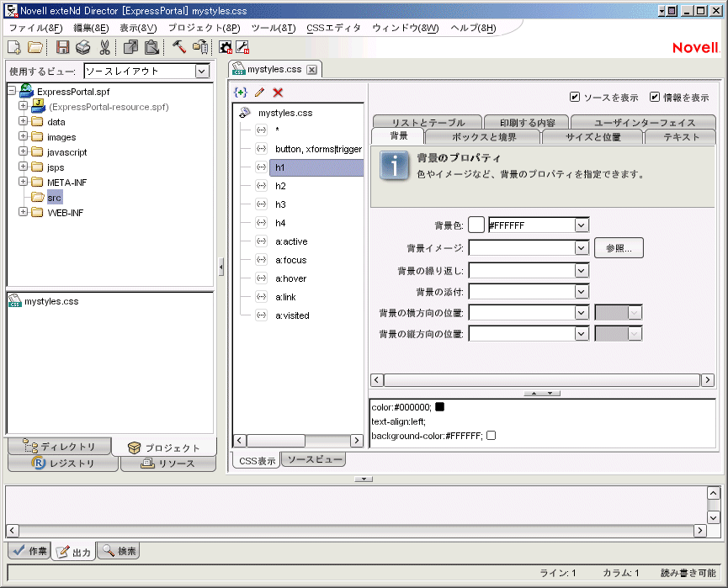Open the Project menu
The image size is (728, 588).
coord(204,28)
